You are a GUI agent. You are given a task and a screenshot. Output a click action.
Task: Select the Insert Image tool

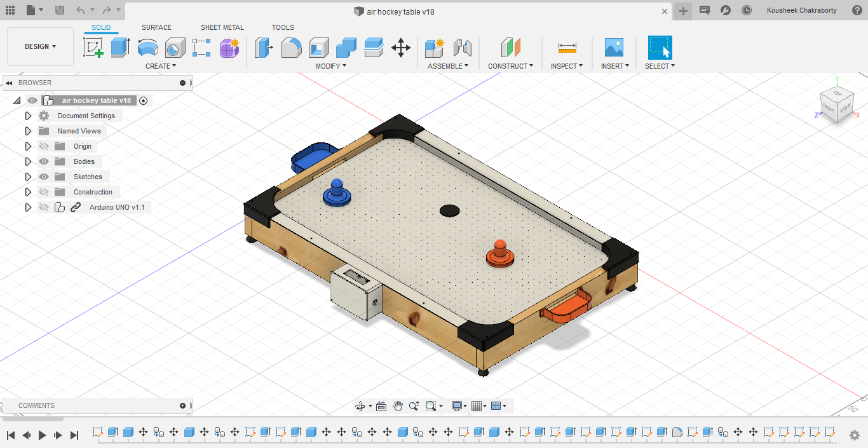click(614, 48)
